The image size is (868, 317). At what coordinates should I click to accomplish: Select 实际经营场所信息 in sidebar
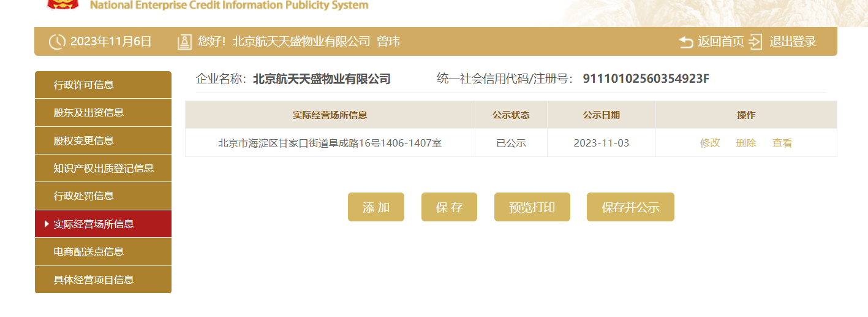coord(103,224)
